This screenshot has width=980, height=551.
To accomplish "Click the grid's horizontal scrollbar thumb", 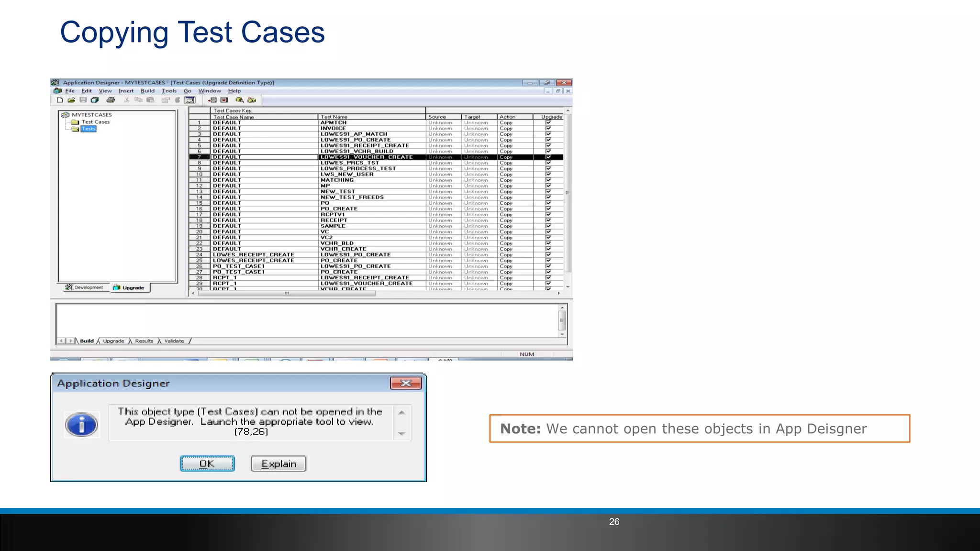I will coord(287,294).
